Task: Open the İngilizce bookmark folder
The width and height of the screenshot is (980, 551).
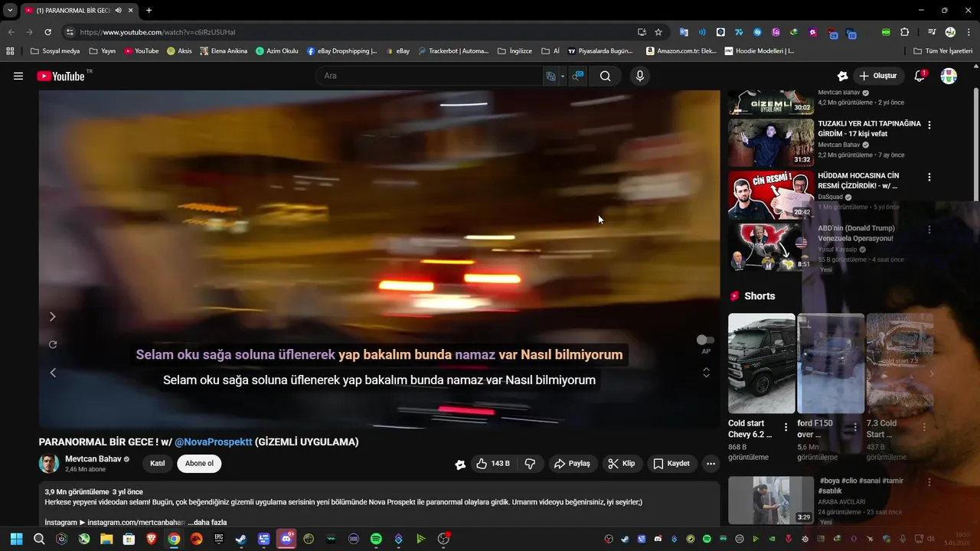Action: 514,51
